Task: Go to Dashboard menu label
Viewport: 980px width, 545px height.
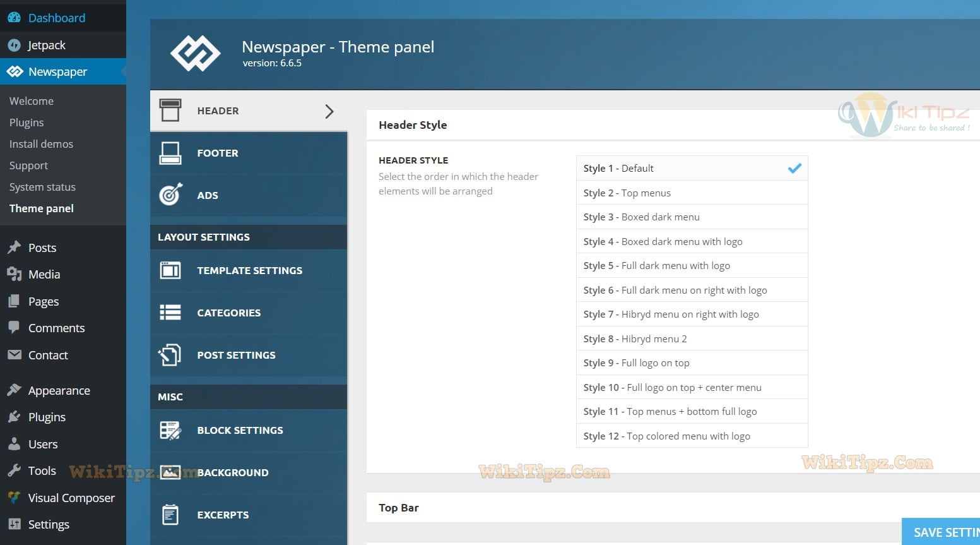Action: [57, 18]
